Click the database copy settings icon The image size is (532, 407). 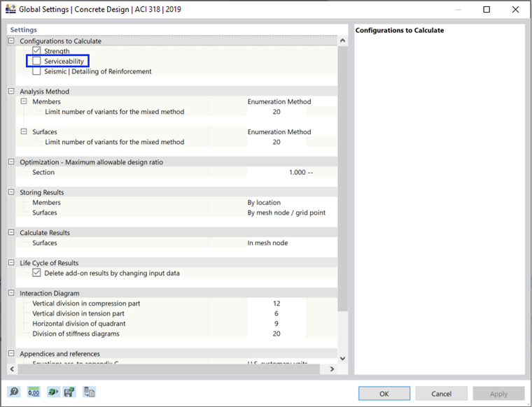click(89, 392)
